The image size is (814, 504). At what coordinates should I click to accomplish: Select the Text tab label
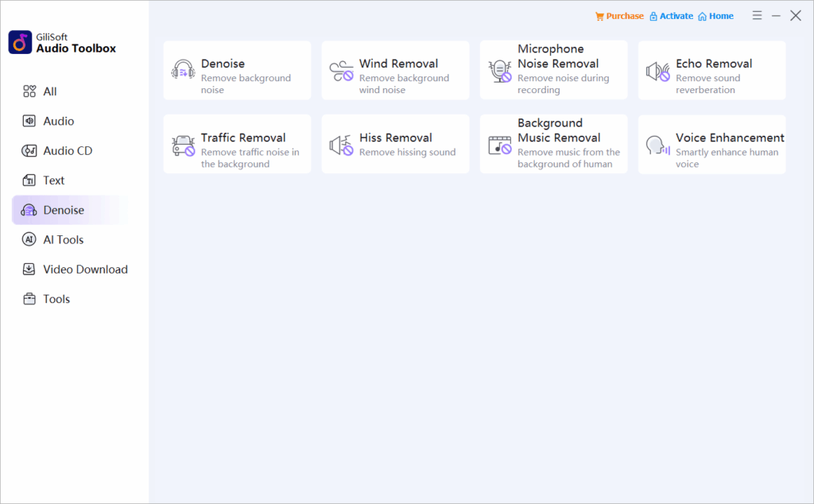point(53,180)
